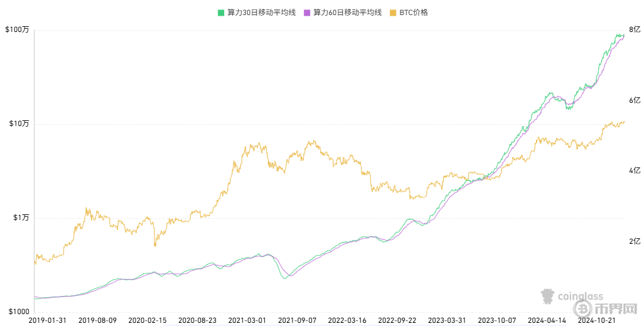Viewport: 644px width, 326px height.
Task: Select the 2亿 right axis label
Action: pos(635,241)
